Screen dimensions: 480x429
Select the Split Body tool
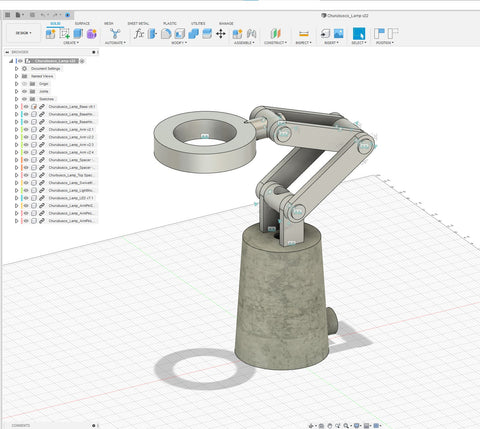click(x=207, y=33)
